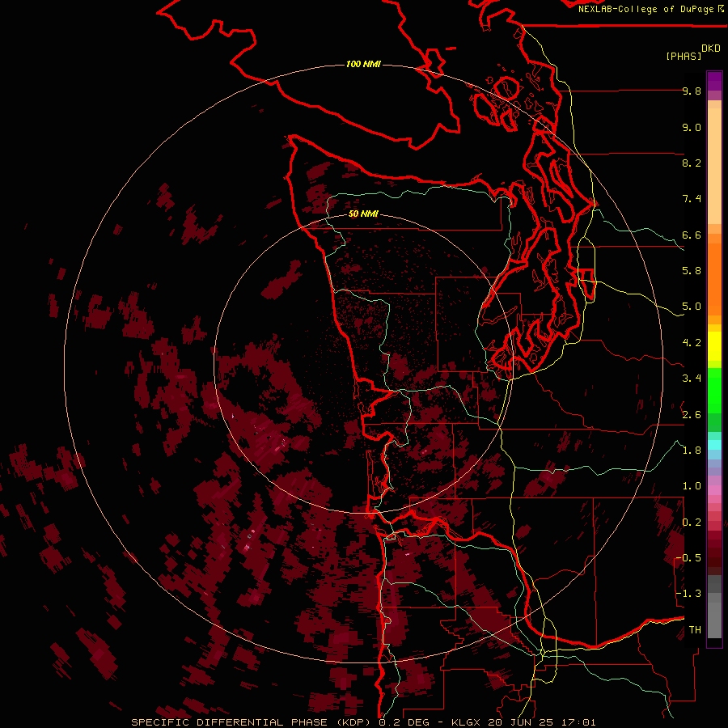This screenshot has height=728, width=728.
Task: Click the -0.5 legend value
Action: coord(688,558)
